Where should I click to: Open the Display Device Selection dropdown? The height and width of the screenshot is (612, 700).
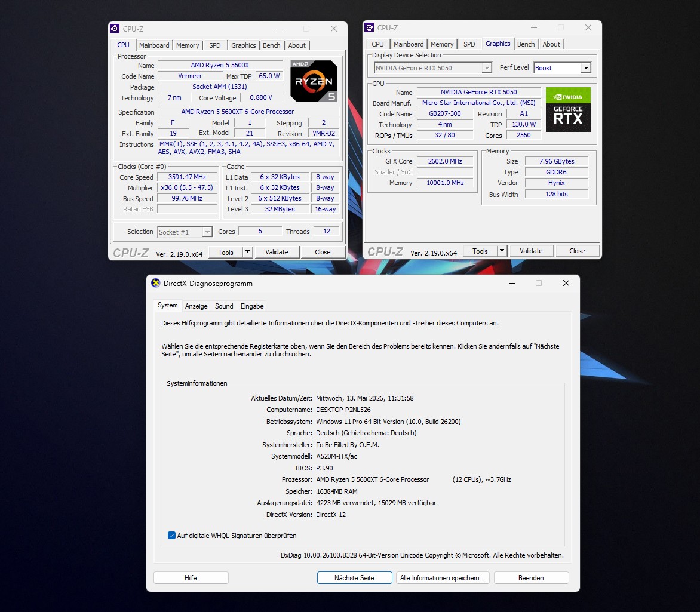click(487, 68)
